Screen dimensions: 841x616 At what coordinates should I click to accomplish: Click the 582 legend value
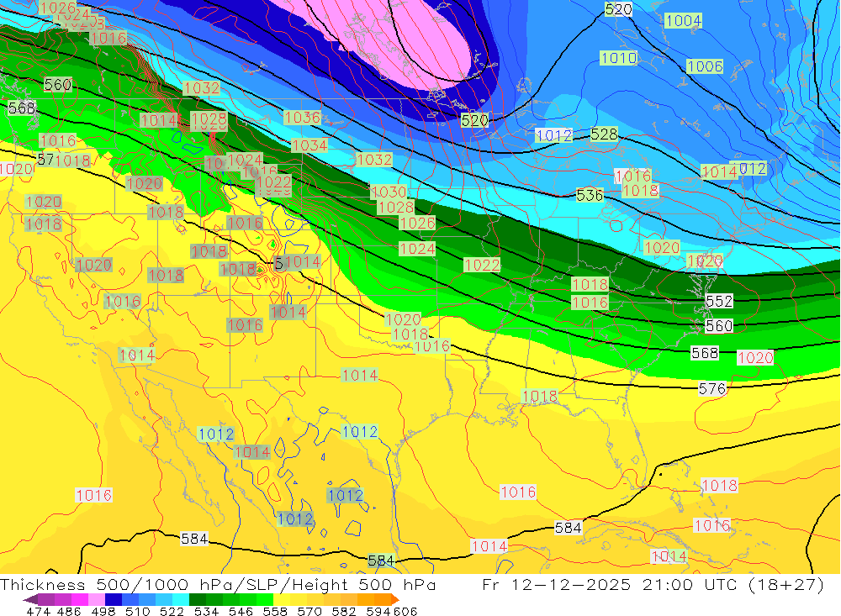[x=344, y=611]
